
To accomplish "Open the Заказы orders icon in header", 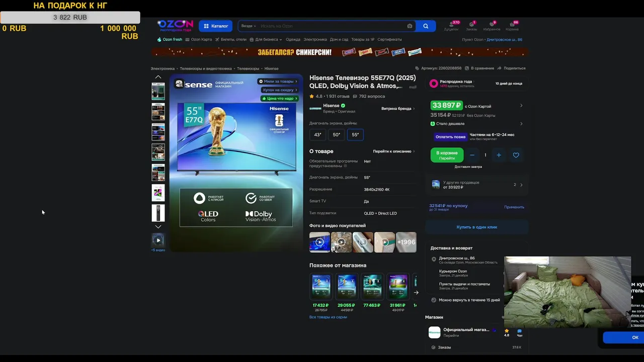I will [471, 26].
